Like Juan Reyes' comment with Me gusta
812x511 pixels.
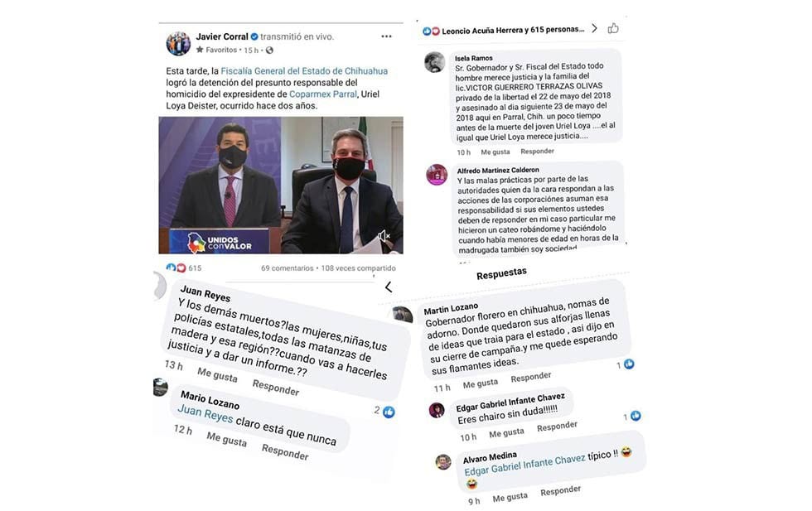point(217,375)
